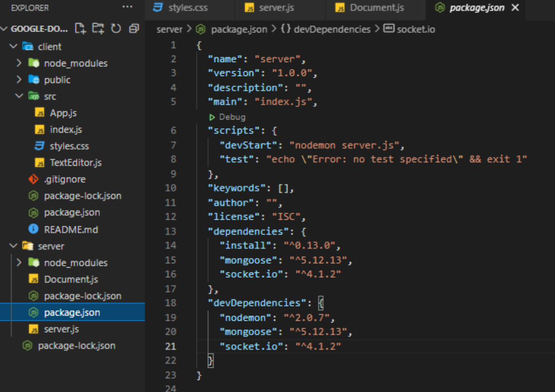The image size is (555, 392).
Task: Click the CSS icon beside styles.css in the tree
Action: 40,146
